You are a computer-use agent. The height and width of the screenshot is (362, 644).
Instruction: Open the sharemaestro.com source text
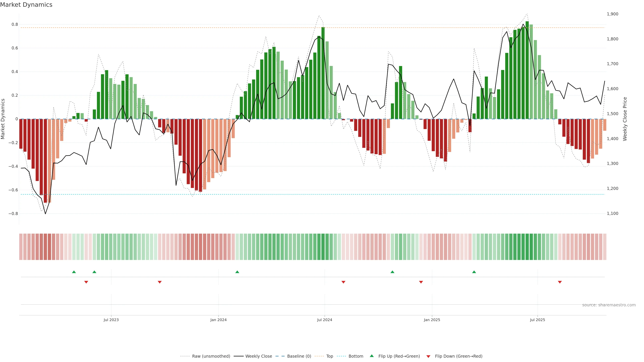coord(609,305)
